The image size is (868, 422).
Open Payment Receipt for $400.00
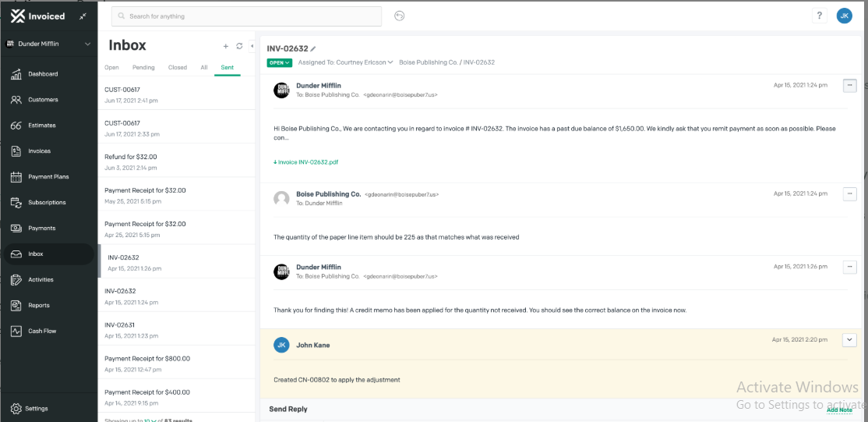(177, 396)
